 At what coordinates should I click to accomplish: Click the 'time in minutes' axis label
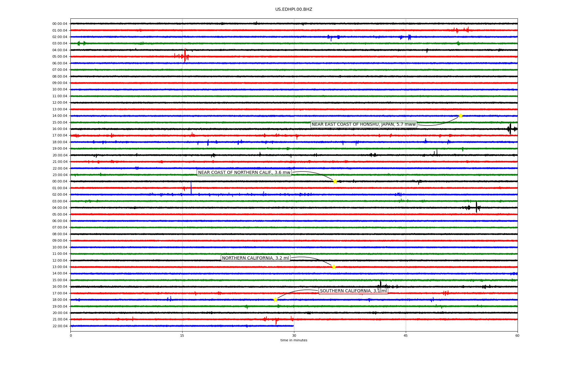click(294, 340)
